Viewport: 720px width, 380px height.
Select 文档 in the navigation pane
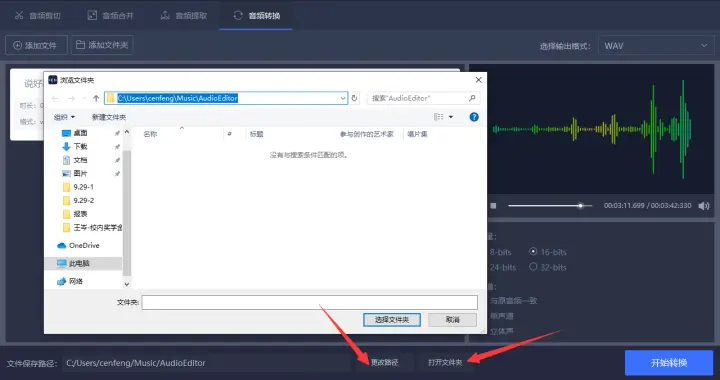coord(80,160)
